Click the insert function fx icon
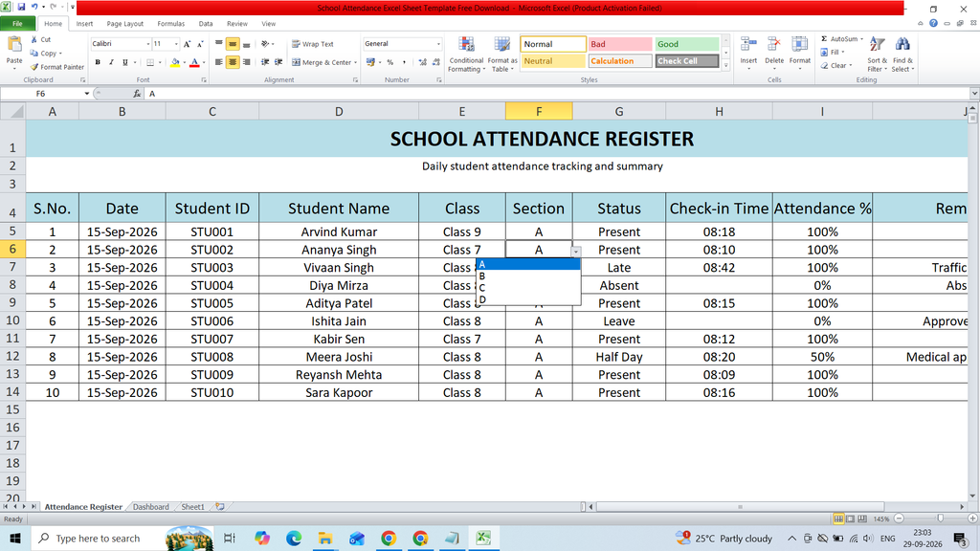Image resolution: width=980 pixels, height=551 pixels. (x=137, y=94)
